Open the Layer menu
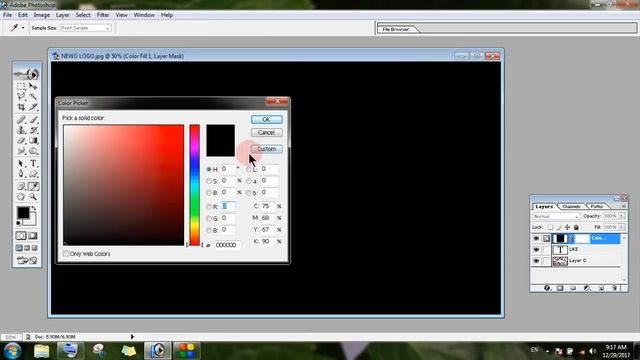Viewport: 640px width, 360px height. point(62,15)
